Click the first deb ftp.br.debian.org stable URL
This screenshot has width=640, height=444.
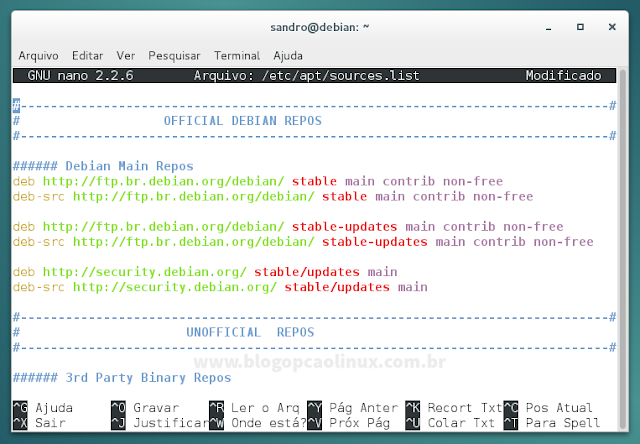click(164, 181)
